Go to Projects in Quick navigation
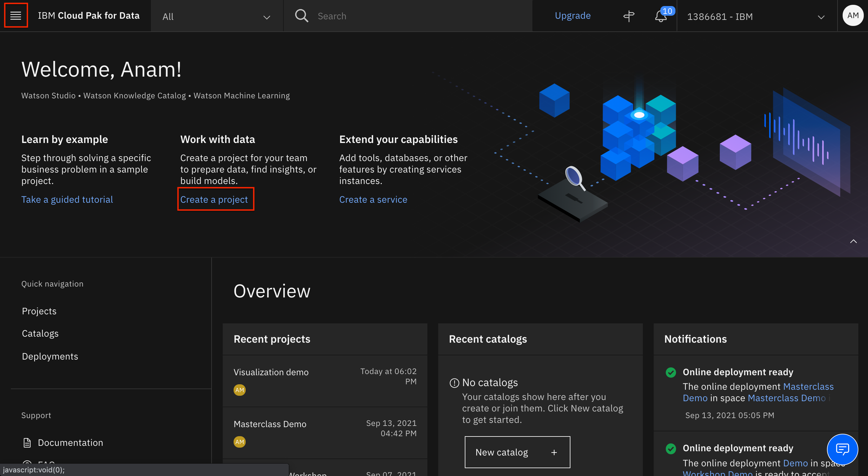This screenshot has width=868, height=476. point(39,311)
